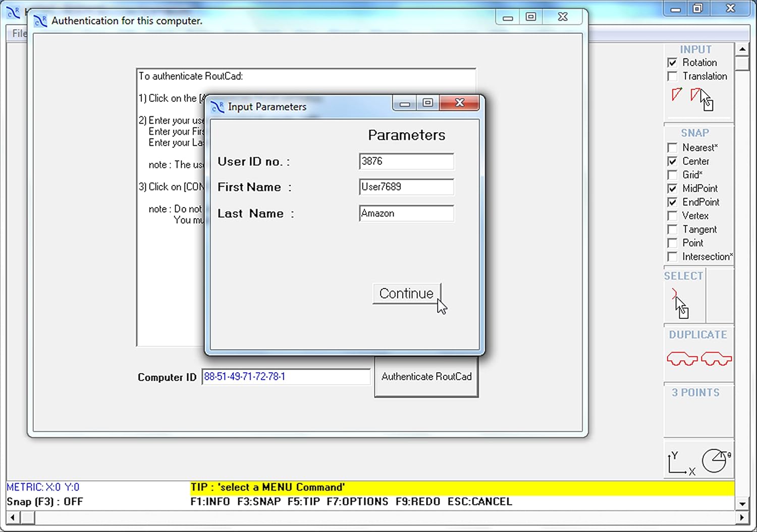Click the Continue button
Screen dimensions: 757x532
click(x=407, y=293)
